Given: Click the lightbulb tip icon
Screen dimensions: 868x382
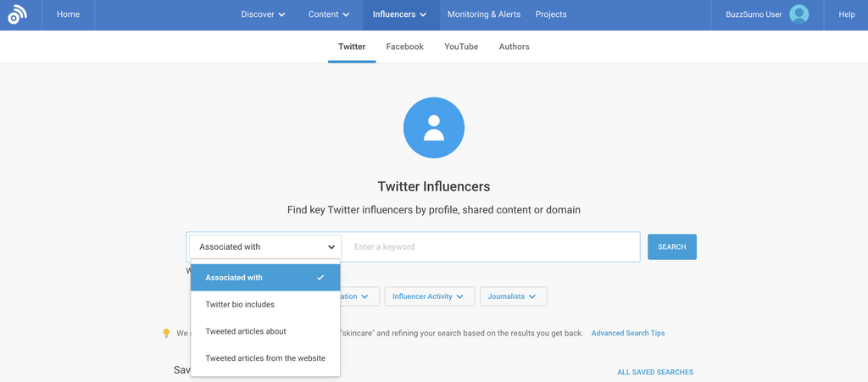Looking at the screenshot, I should 166,333.
